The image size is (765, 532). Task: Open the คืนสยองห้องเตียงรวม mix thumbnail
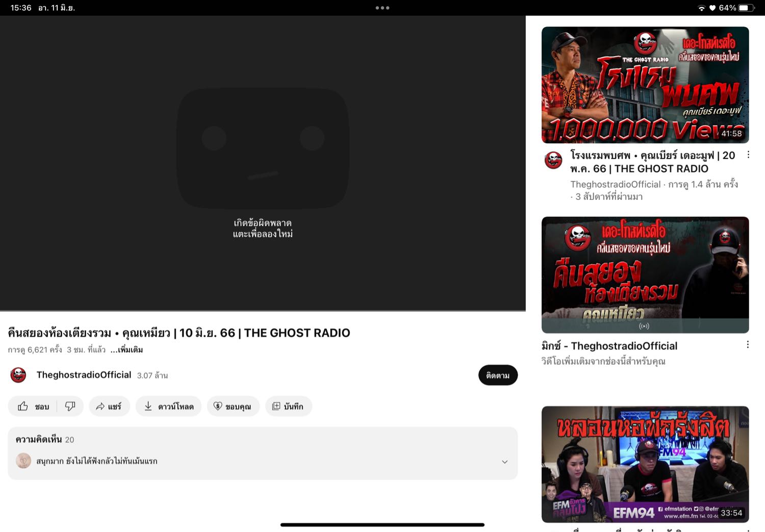pos(645,275)
